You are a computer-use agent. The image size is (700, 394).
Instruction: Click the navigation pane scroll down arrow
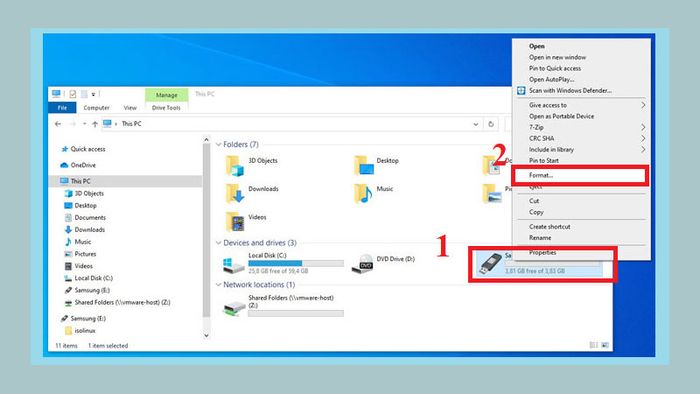point(206,335)
